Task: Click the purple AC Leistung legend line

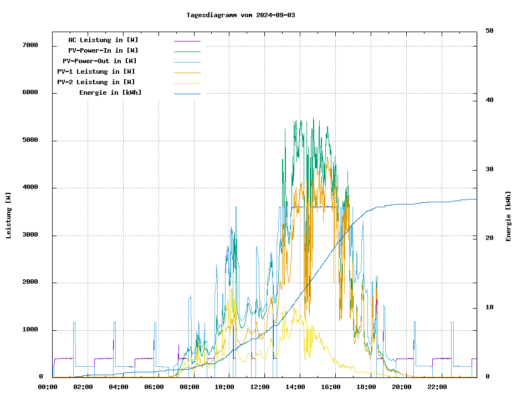Action: pyautogui.click(x=187, y=41)
